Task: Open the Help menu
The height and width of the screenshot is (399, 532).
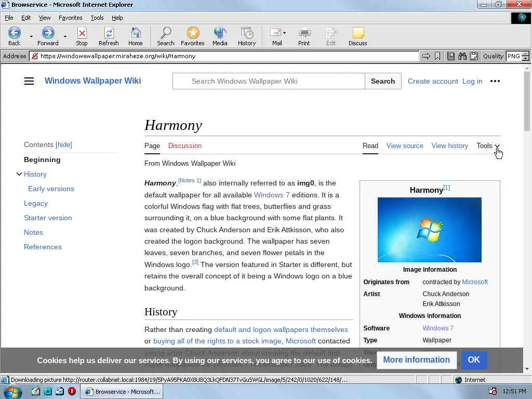Action: tap(117, 18)
